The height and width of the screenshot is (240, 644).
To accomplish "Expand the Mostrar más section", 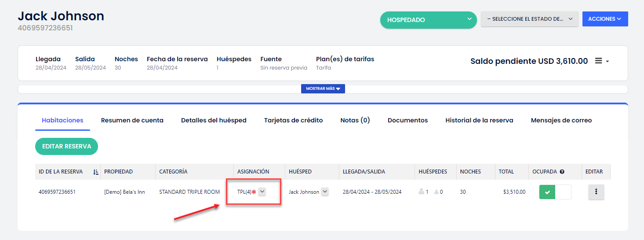I will pyautogui.click(x=323, y=89).
